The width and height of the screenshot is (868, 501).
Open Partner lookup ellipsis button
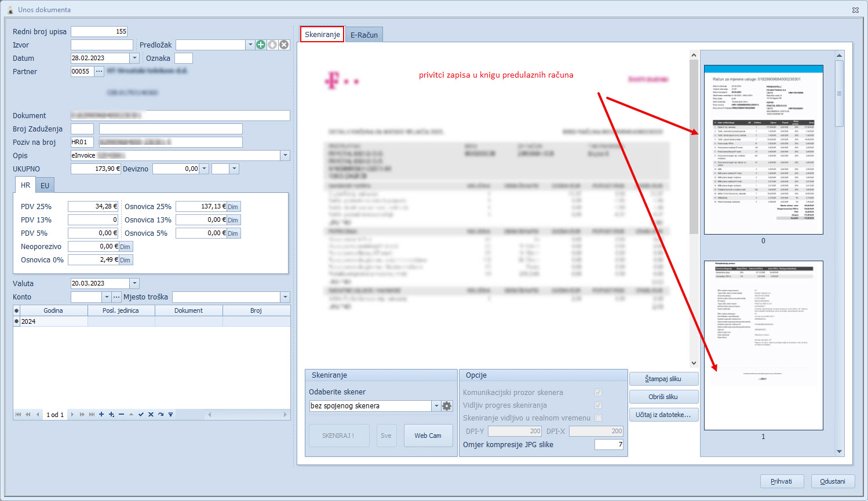pos(99,71)
